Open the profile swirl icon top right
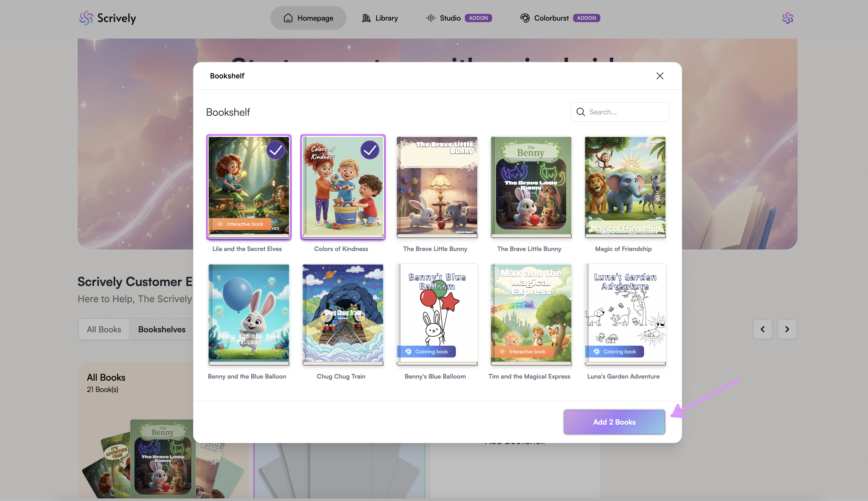Screen dimensions: 868x501 tap(787, 18)
